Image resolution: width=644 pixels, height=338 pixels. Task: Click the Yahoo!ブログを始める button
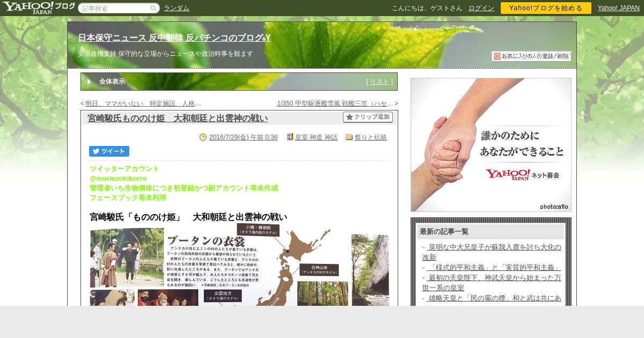[x=546, y=8]
